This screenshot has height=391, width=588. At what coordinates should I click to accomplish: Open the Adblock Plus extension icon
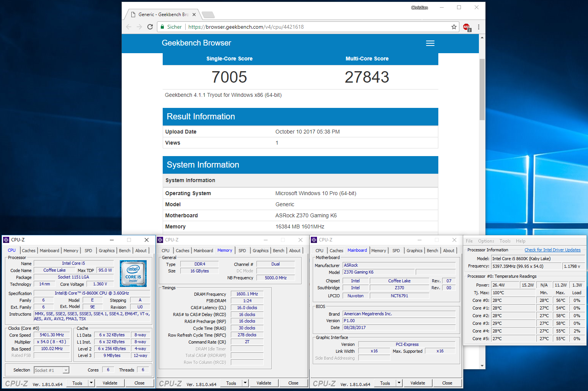coord(467,27)
